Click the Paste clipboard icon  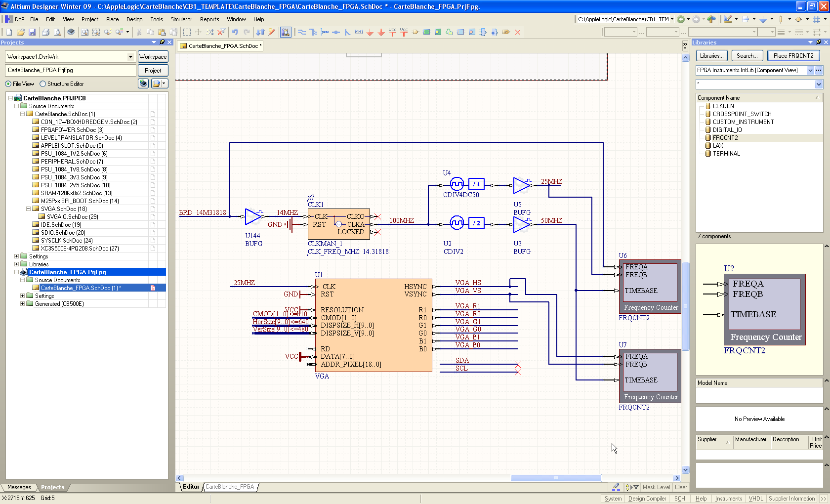(x=162, y=32)
